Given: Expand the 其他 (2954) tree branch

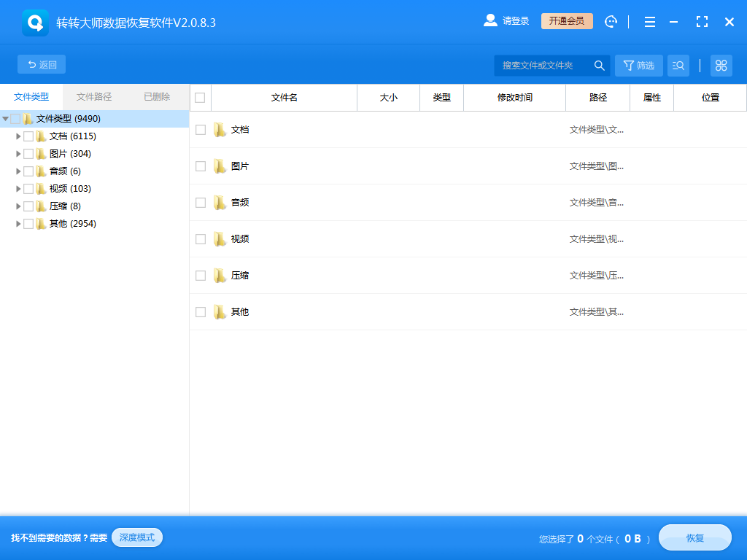Looking at the screenshot, I should (x=18, y=223).
